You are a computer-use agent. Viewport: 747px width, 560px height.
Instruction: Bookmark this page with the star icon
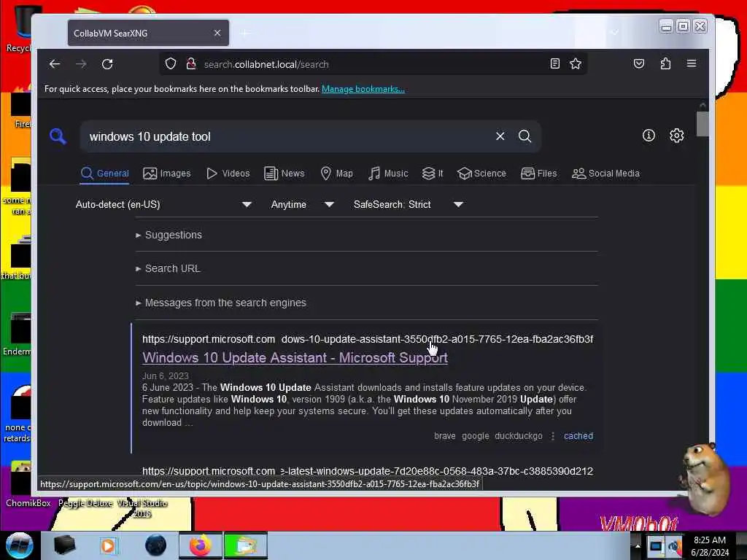[576, 64]
